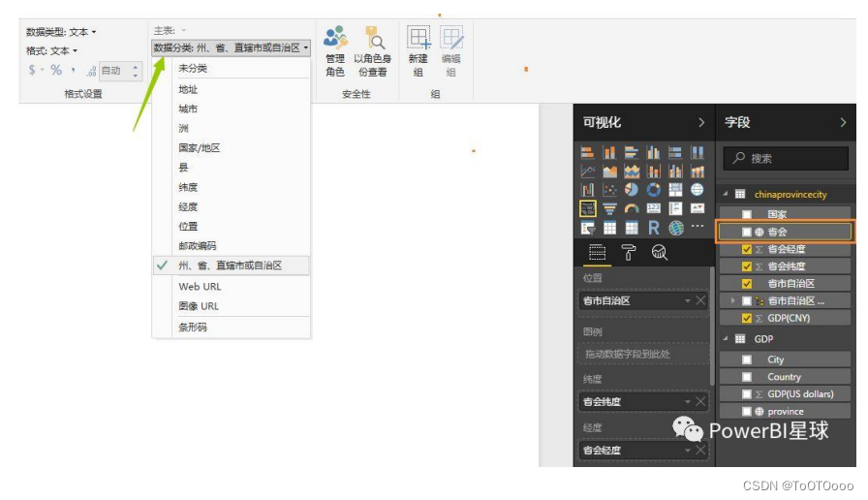
Task: Click the 新建组 button
Action: tap(418, 51)
